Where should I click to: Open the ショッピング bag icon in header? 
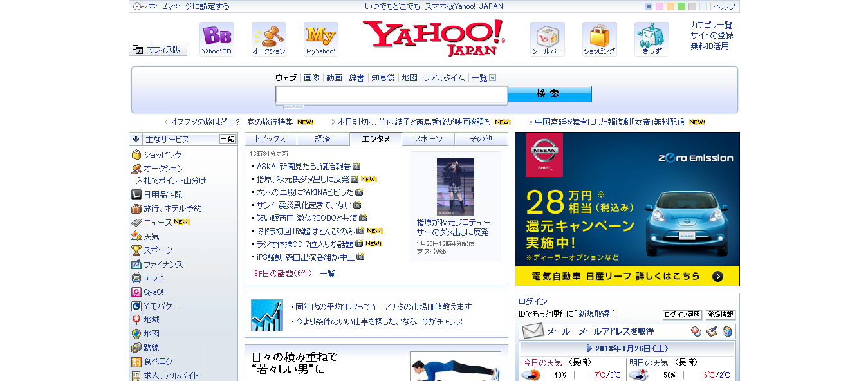[x=600, y=39]
